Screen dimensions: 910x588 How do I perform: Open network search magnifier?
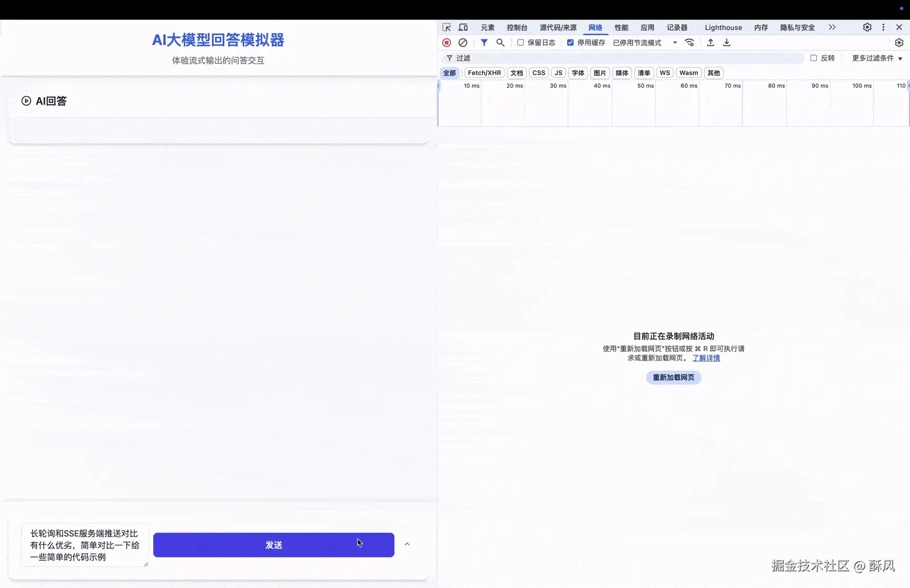point(500,43)
